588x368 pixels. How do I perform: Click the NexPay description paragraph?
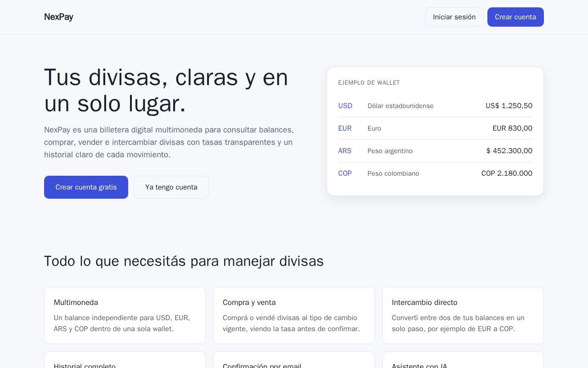(x=169, y=142)
